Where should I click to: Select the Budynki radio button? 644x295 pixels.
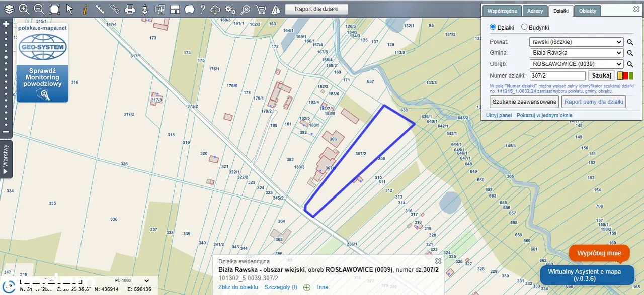(524, 27)
